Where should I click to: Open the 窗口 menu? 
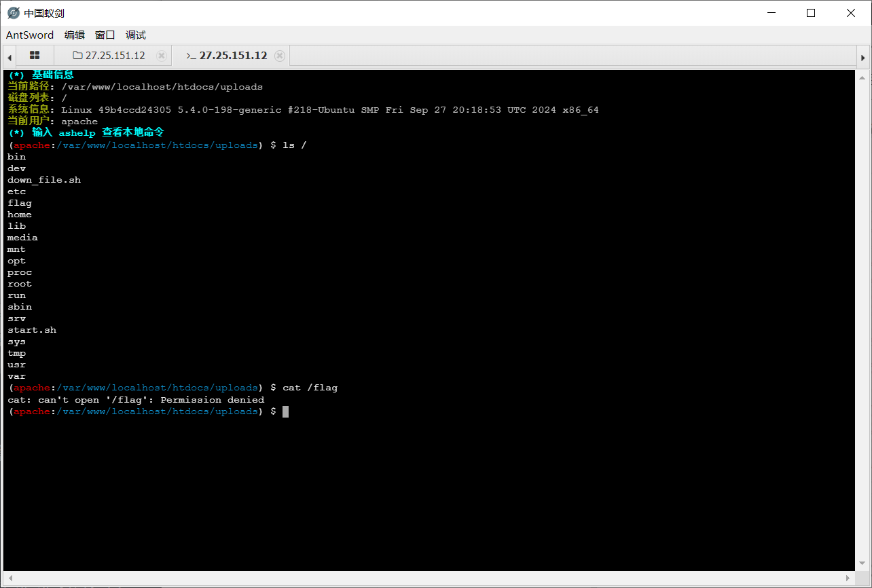[x=105, y=35]
